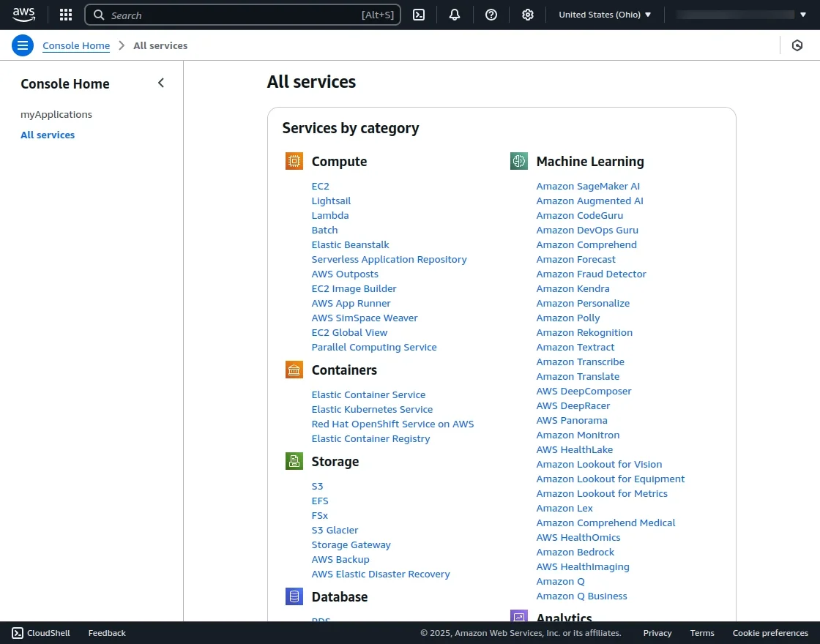Screen dimensions: 820x644
Task: Open AWS SimSpace Weaver link
Action: [365, 318]
